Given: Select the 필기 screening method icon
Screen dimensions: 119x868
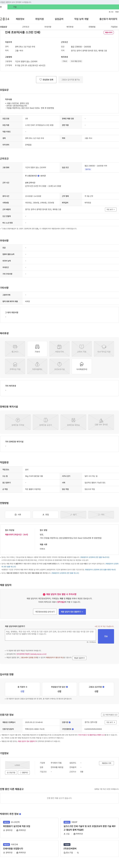Looking at the screenshot, I should 73,515.
